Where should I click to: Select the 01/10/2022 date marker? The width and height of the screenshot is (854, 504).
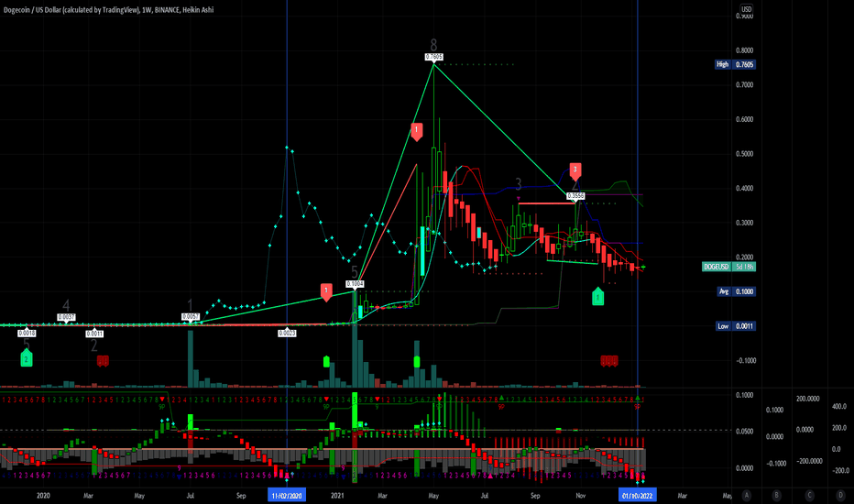tap(637, 495)
